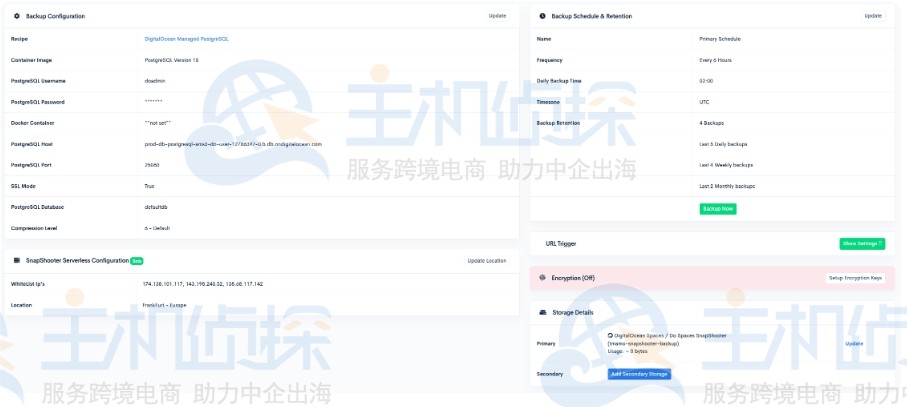Screen dimensions: 907x407
Task: Click the storage drive icon beside Storage Details
Action: pyautogui.click(x=543, y=313)
